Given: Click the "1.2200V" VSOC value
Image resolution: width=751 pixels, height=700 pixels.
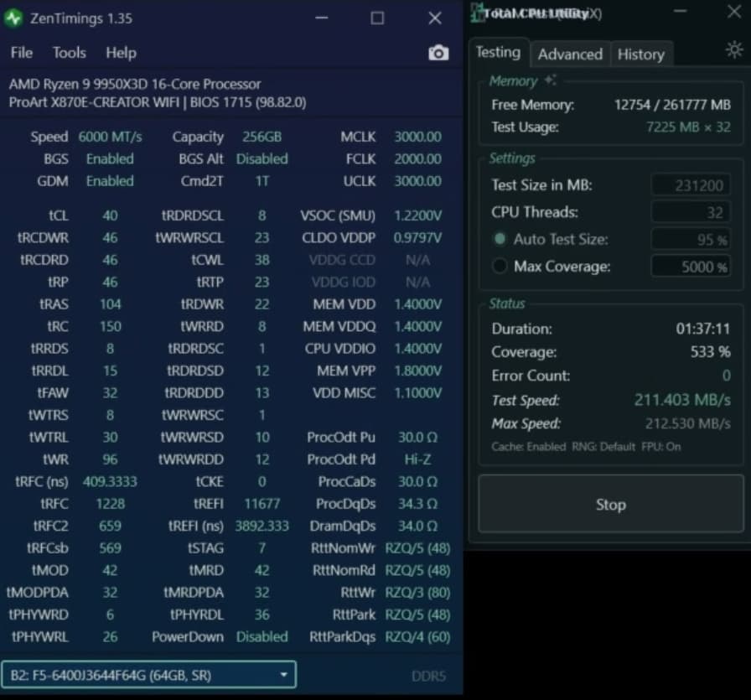Looking at the screenshot, I should (417, 215).
